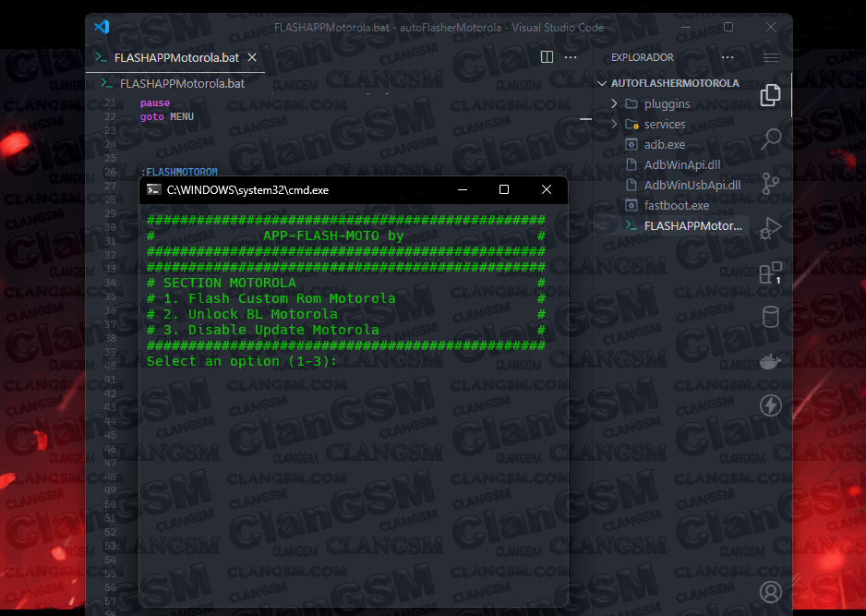Expand the services folder chevron
The width and height of the screenshot is (866, 616).
click(x=614, y=124)
